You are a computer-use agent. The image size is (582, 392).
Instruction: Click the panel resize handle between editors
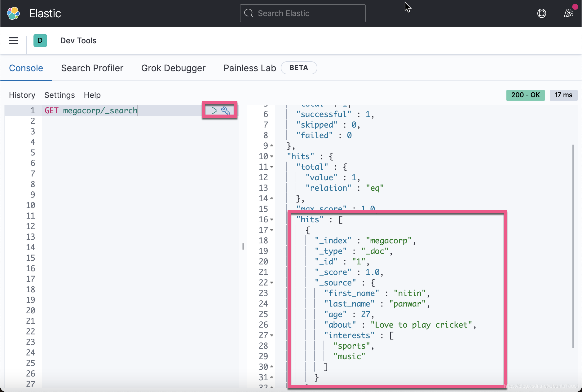tap(243, 246)
